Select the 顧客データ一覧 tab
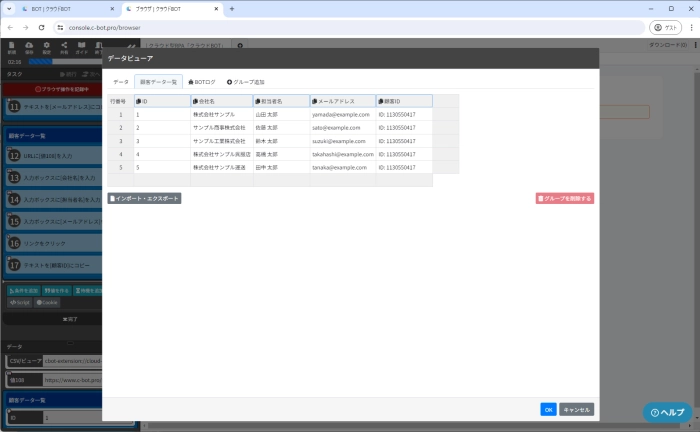The image size is (700, 432). (158, 81)
